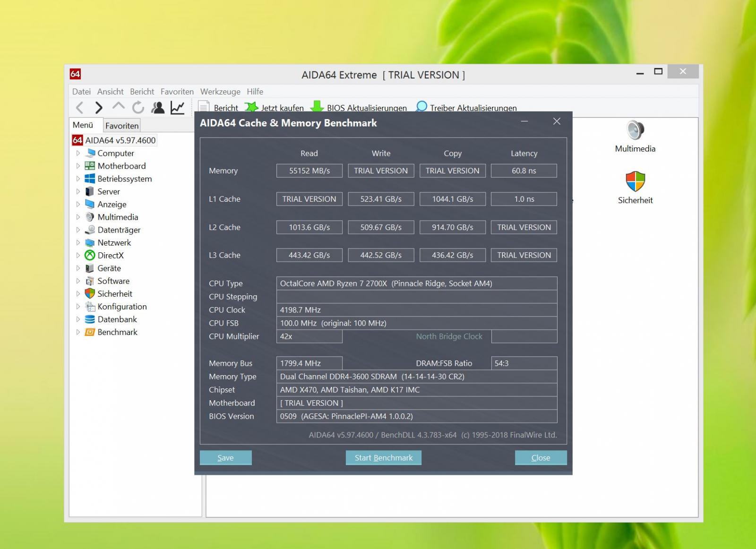Click the BIOS Version field showing 0509
Image resolution: width=756 pixels, height=549 pixels.
(417, 416)
